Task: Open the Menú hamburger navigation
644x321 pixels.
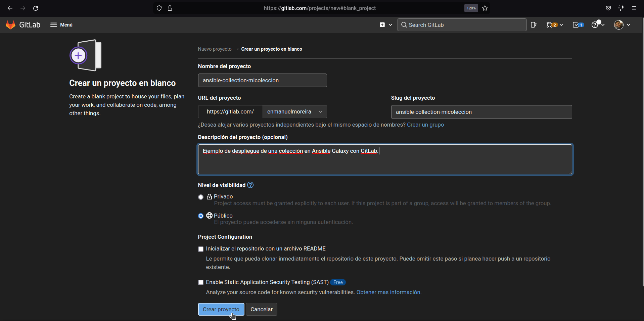Action: pyautogui.click(x=61, y=25)
